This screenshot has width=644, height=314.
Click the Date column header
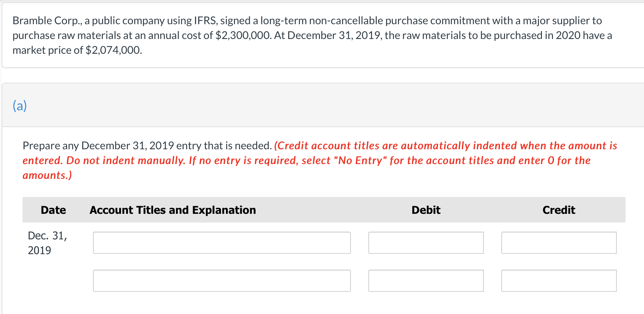(x=53, y=209)
